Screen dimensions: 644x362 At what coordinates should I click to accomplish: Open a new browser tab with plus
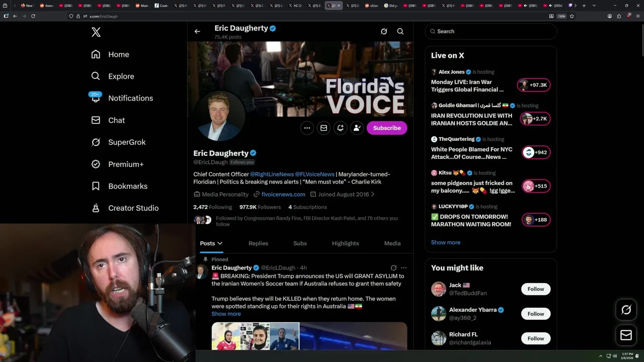584,6
